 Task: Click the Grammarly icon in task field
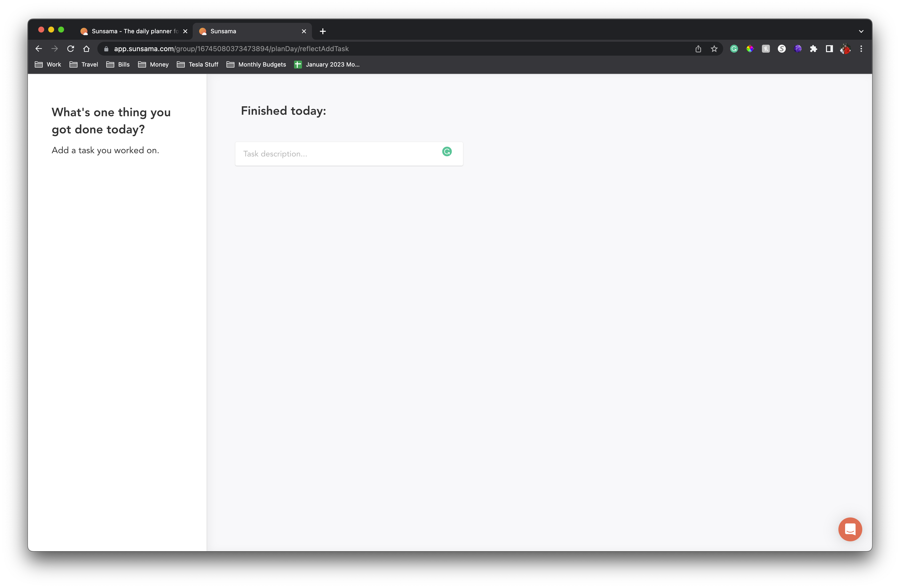tap(447, 152)
